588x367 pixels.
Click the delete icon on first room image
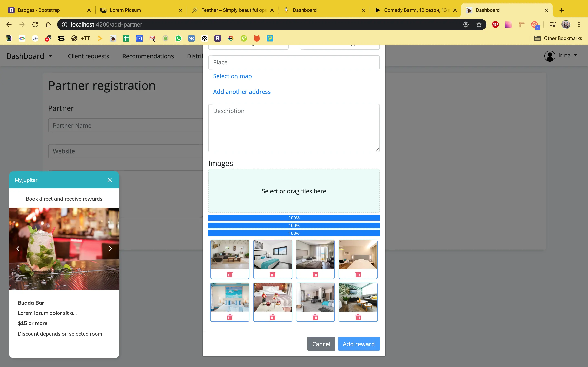230,274
